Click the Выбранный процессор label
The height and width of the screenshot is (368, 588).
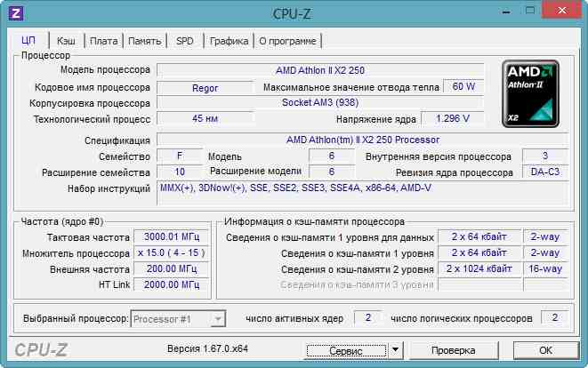pyautogui.click(x=76, y=318)
